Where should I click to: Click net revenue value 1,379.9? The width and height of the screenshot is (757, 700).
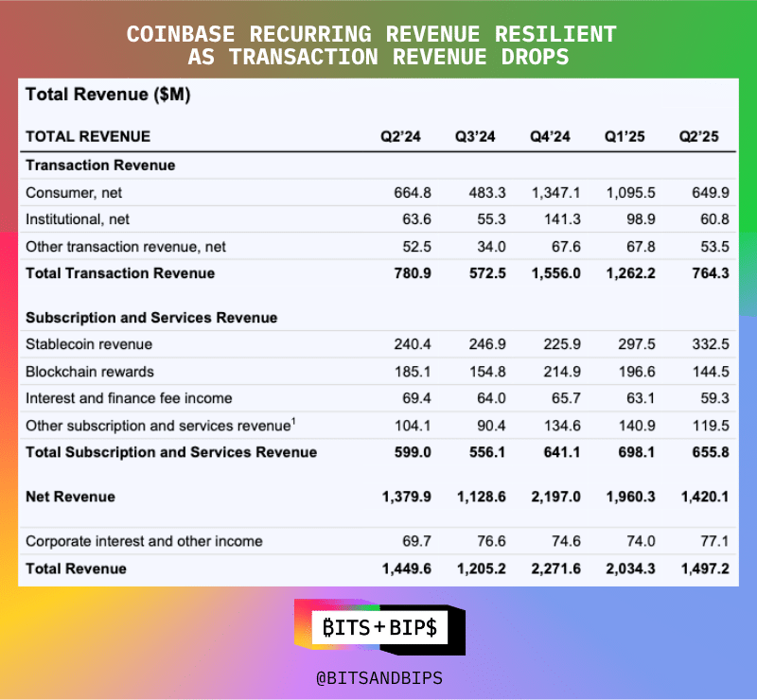point(407,497)
